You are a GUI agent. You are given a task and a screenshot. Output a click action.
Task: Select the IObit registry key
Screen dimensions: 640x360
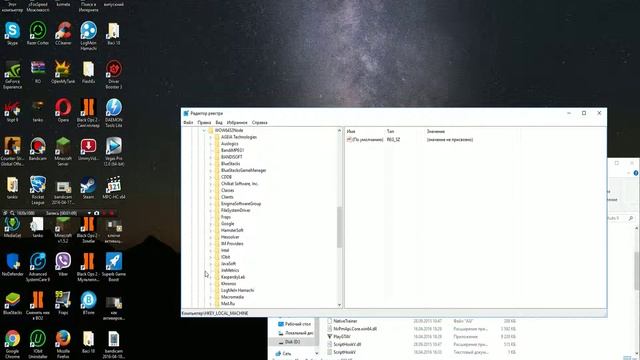(225, 257)
